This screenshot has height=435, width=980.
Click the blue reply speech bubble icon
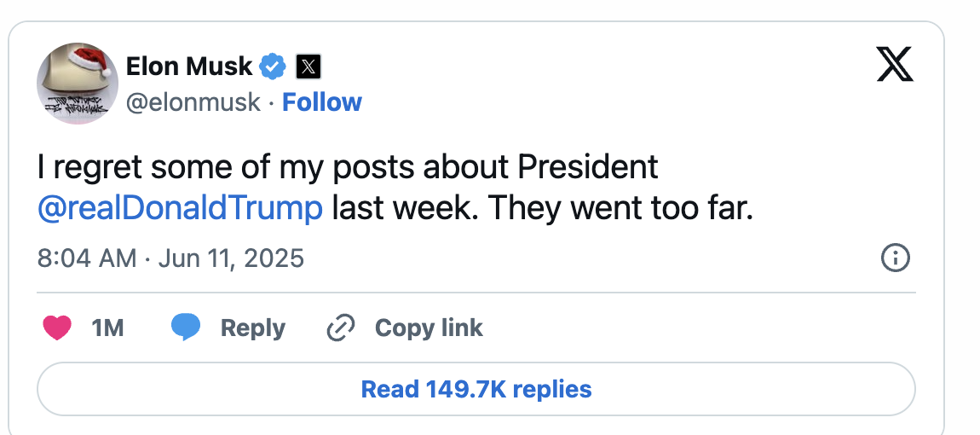tap(186, 328)
